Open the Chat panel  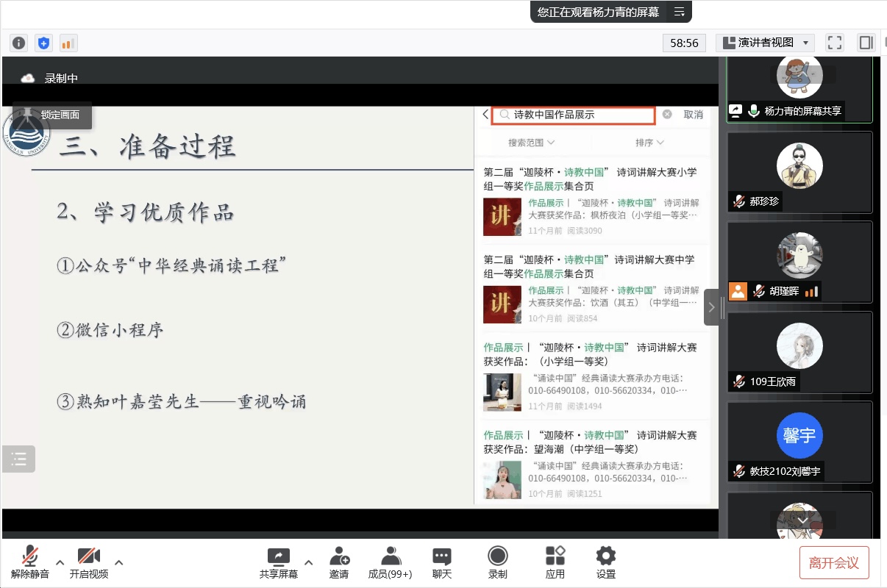(441, 562)
